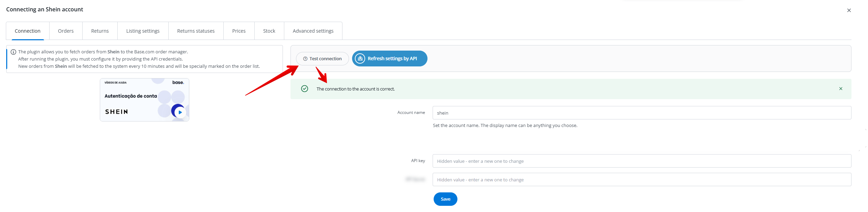Click into the API key input field

[x=642, y=161]
